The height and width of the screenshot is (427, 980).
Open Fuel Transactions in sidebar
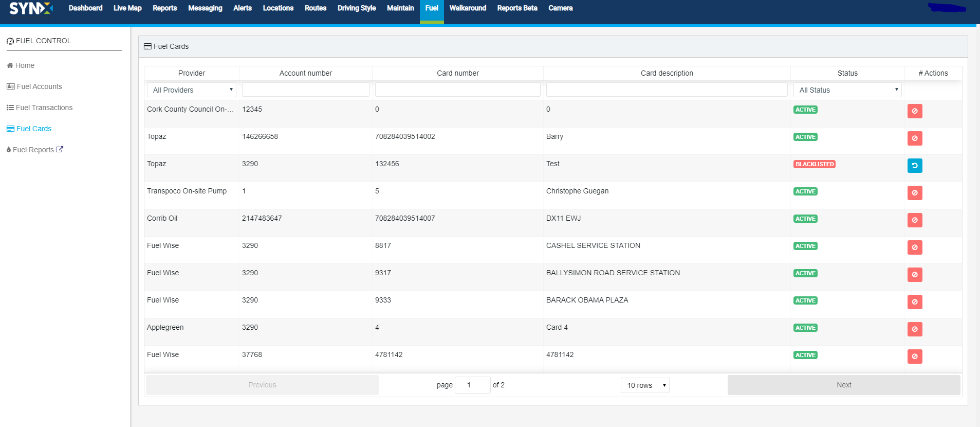pos(40,108)
